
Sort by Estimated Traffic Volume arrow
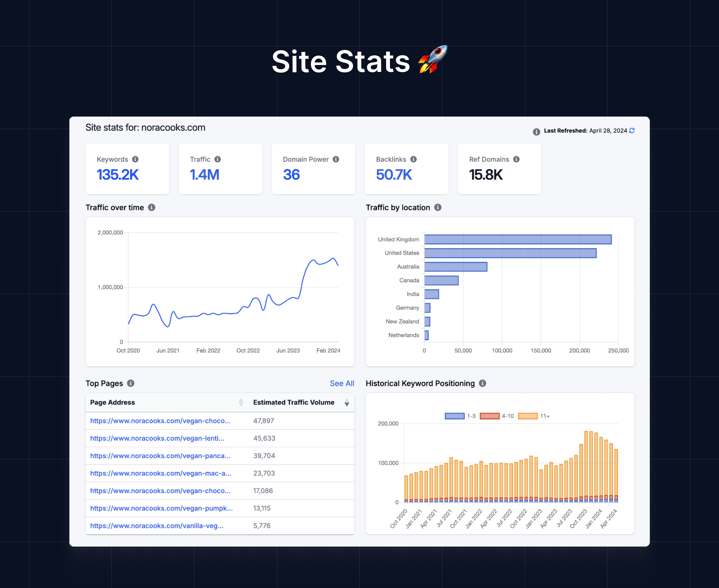(347, 402)
